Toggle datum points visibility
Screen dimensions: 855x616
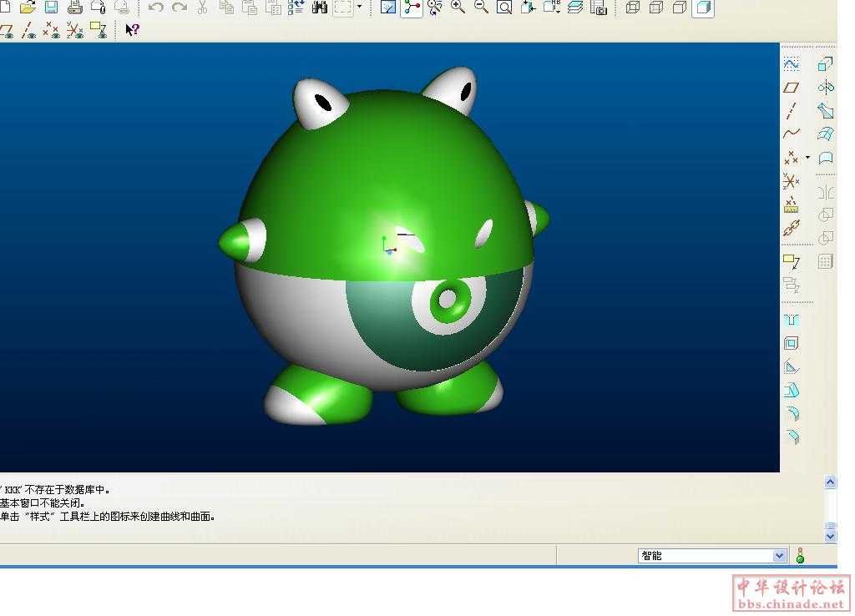(51, 30)
